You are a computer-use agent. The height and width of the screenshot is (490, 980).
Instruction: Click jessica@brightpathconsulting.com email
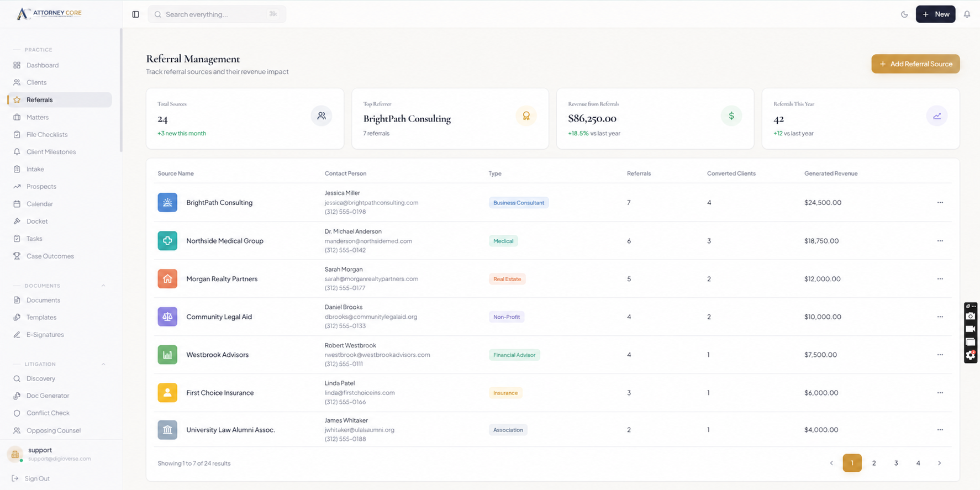click(371, 203)
